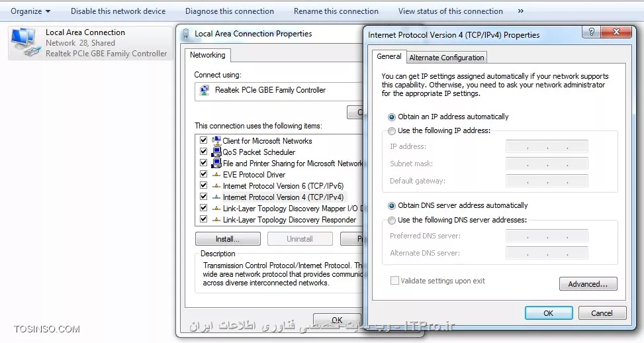This screenshot has height=343, width=644.
Task: Select the Networking tab
Action: 207,55
